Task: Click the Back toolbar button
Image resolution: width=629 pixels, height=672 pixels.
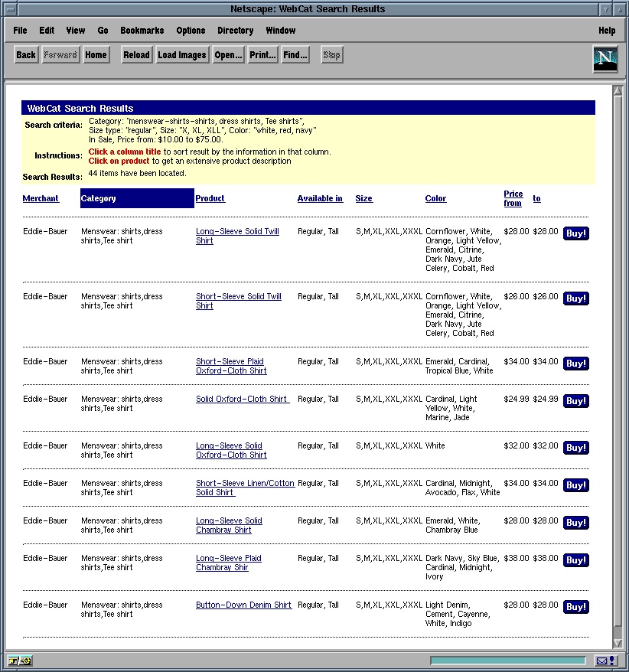Action: (26, 55)
